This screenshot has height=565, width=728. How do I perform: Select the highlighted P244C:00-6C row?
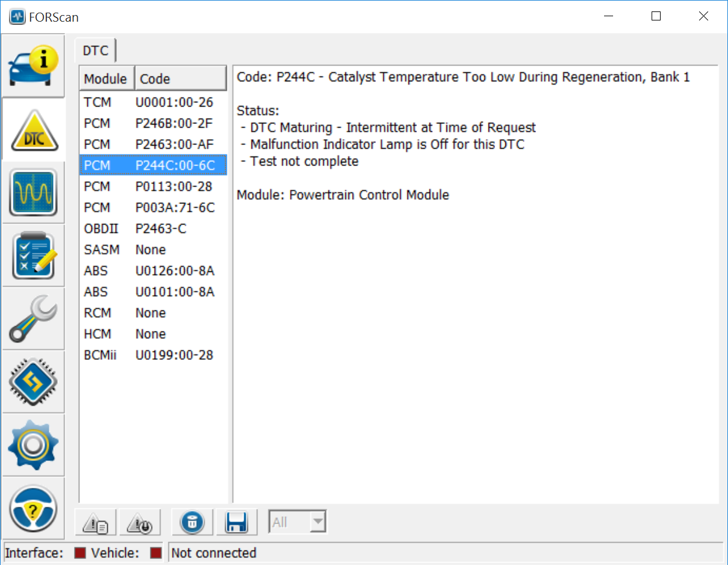pyautogui.click(x=153, y=165)
